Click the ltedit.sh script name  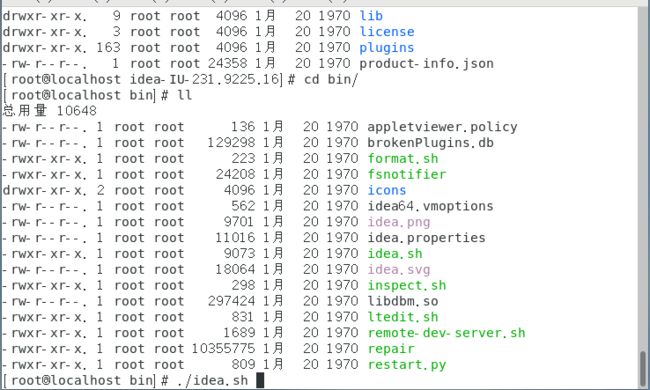403,317
